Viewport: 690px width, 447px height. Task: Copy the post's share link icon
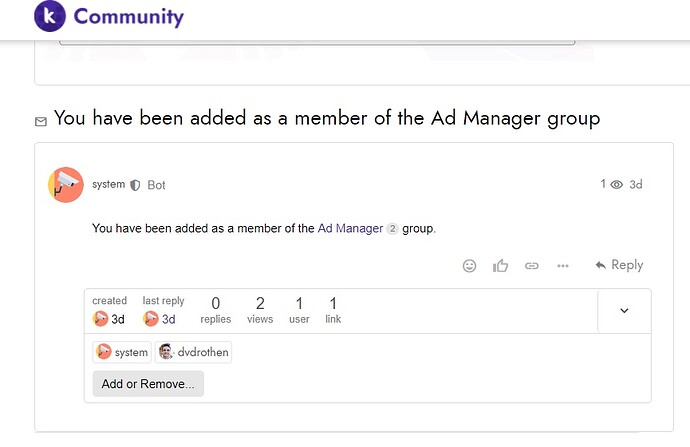pos(532,265)
